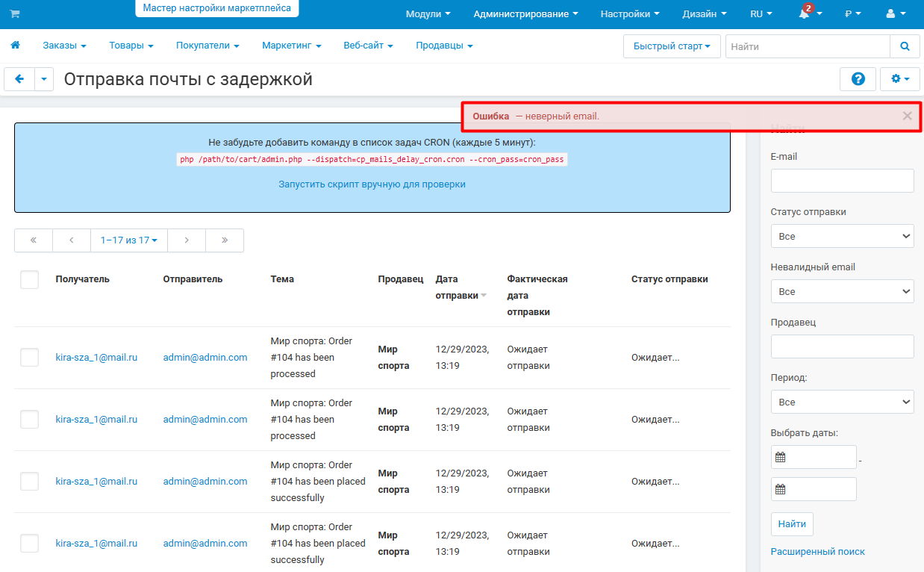Go to first page of the list
The image size is (924, 572).
click(34, 240)
